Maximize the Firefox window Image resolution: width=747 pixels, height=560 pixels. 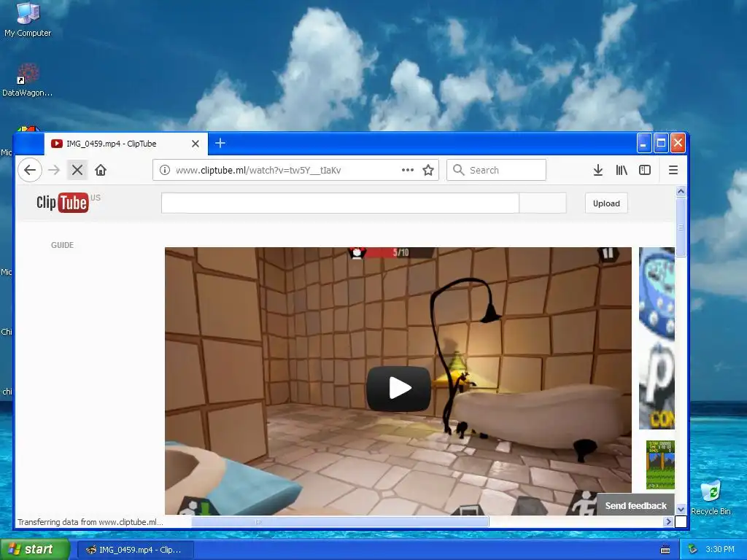click(661, 143)
